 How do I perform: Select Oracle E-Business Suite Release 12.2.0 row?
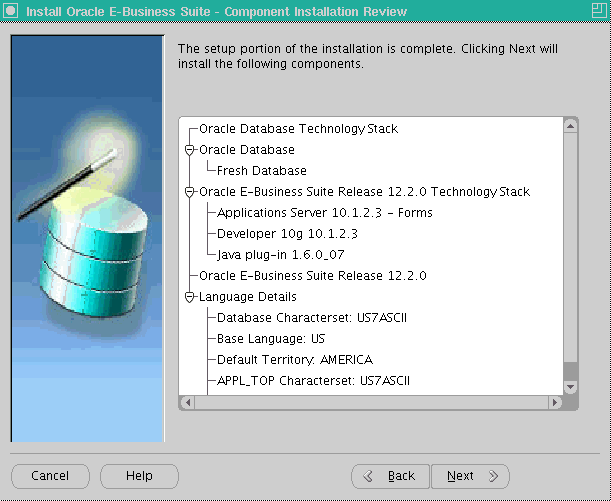coord(313,276)
